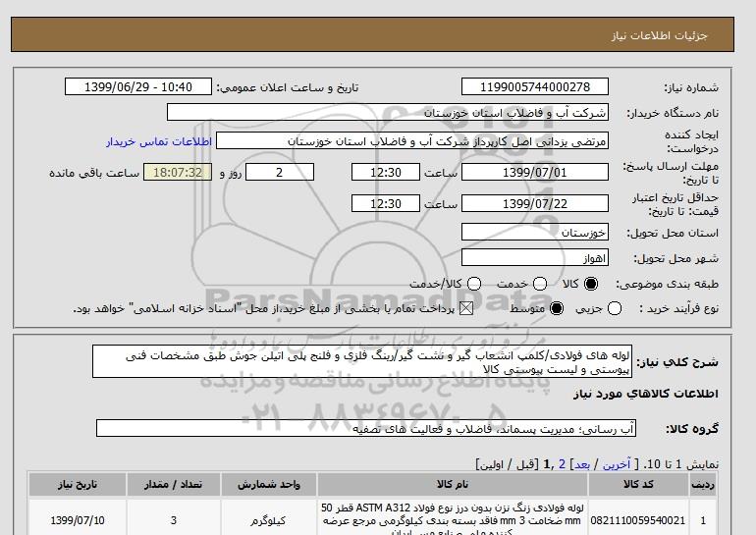Image resolution: width=756 pixels, height=535 pixels.
Task: Click the تعداد / مقدار column header
Action: pos(174,484)
